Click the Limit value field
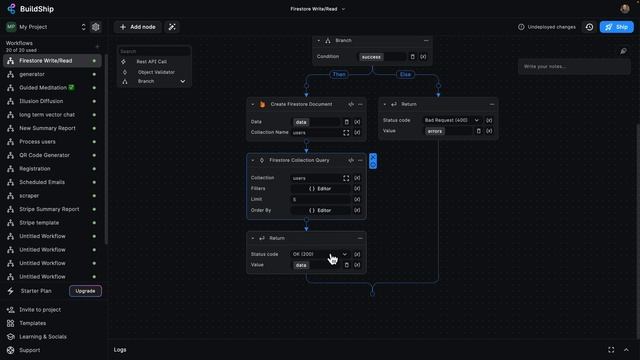This screenshot has width=640, height=360. pyautogui.click(x=320, y=200)
